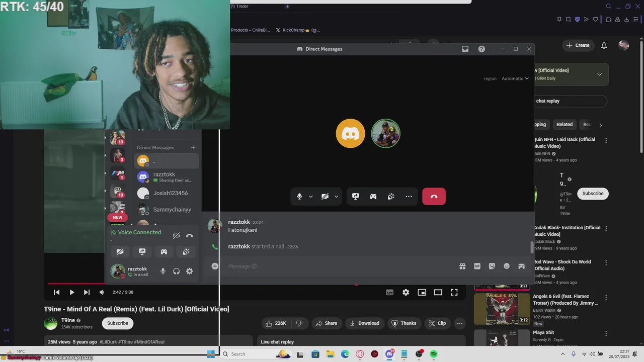Toggle camera button in voice panel
The height and width of the screenshot is (362, 644).
(x=120, y=252)
